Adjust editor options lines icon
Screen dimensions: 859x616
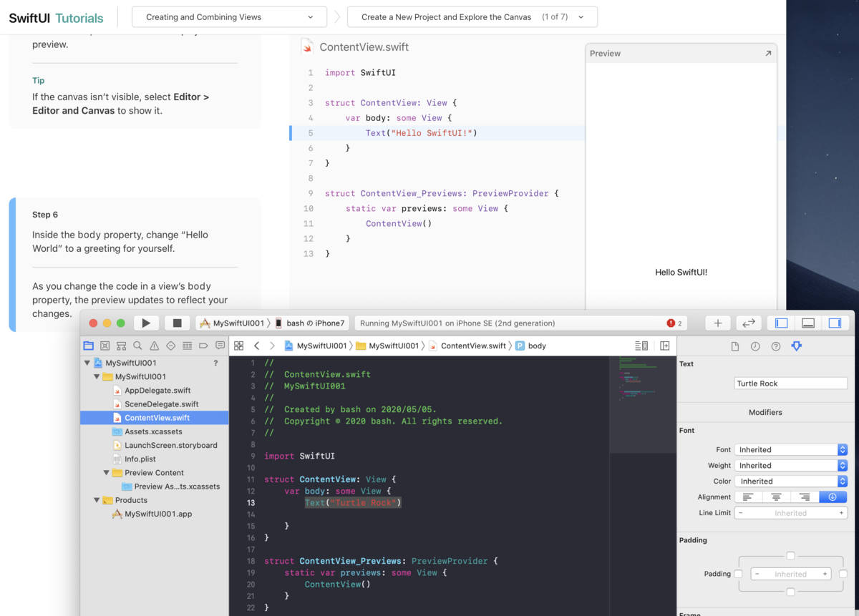(641, 346)
